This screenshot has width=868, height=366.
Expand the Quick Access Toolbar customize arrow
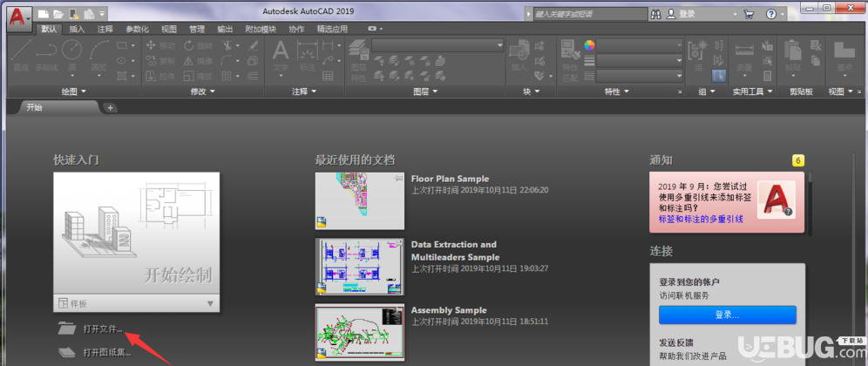pyautogui.click(x=103, y=13)
